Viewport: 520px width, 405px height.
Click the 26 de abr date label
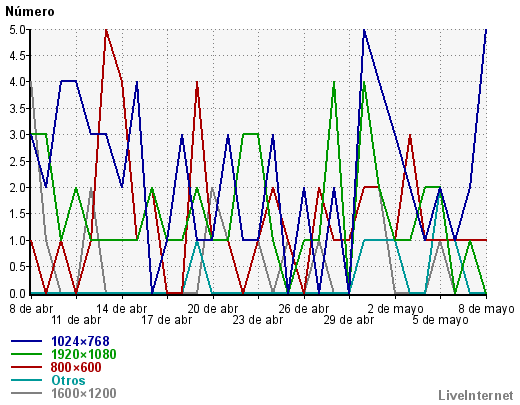point(304,309)
